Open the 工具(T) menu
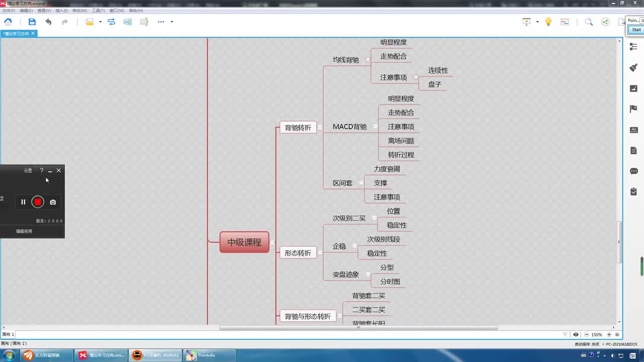The image size is (644, 362). (98, 11)
